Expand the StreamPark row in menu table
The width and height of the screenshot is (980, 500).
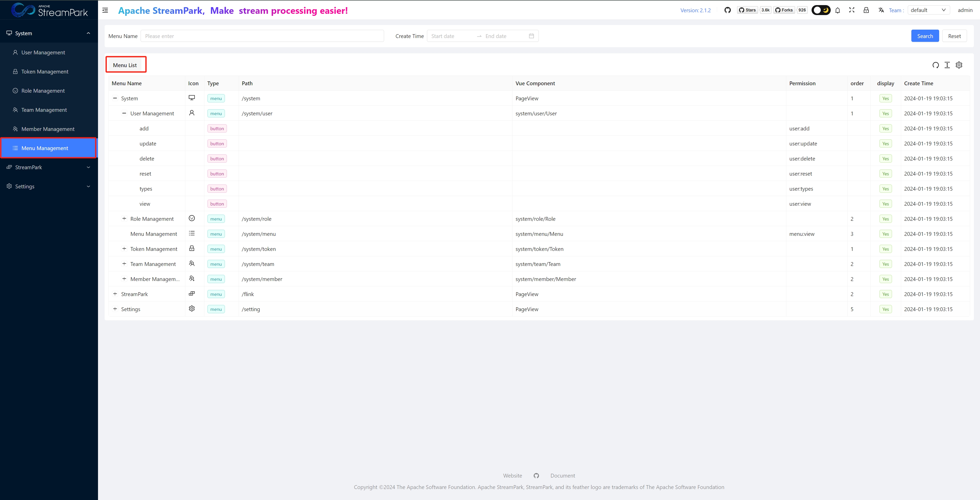tap(115, 294)
